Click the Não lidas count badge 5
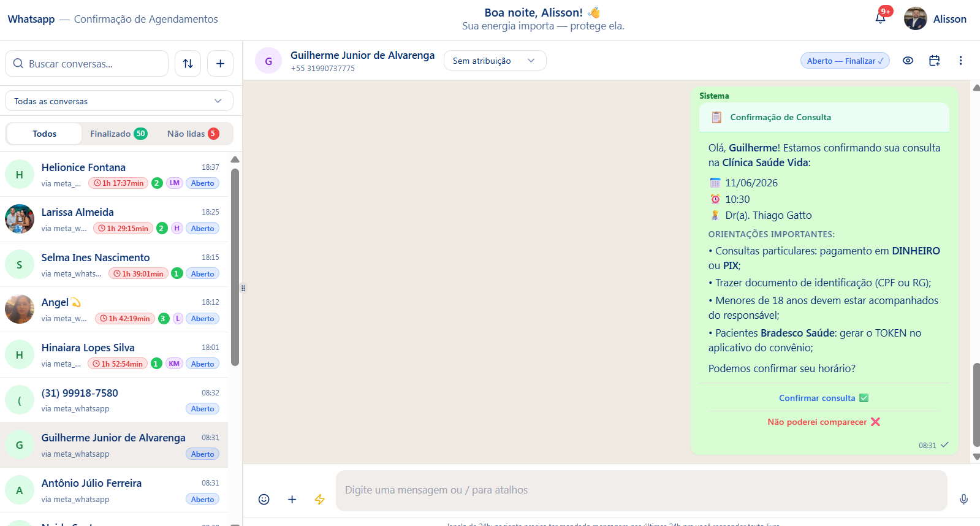980x526 pixels. point(213,134)
